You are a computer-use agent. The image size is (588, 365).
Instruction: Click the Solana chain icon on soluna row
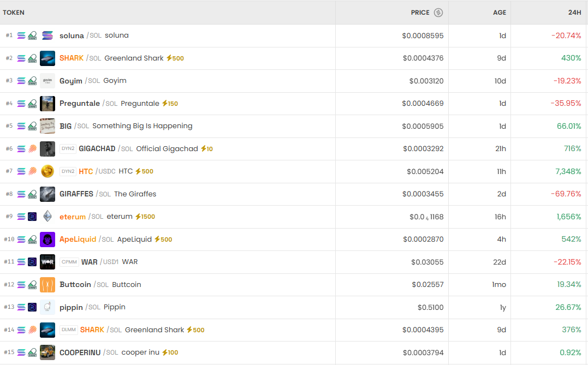coord(21,35)
